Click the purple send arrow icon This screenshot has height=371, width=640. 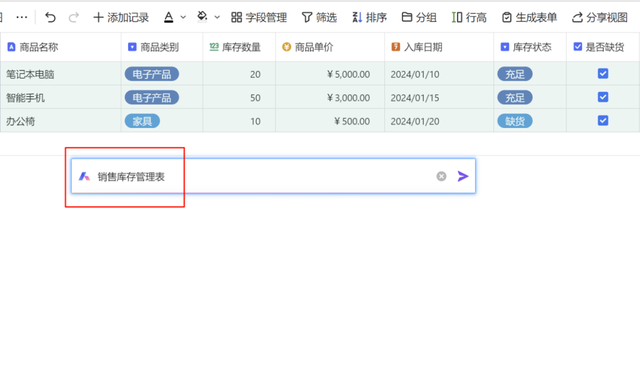coord(463,176)
